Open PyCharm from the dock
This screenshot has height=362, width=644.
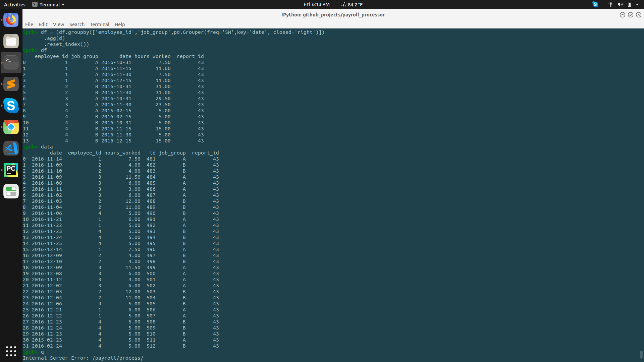(11, 170)
